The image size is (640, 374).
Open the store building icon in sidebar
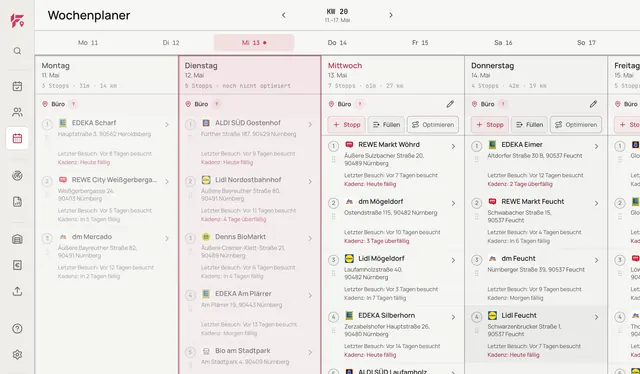tap(17, 239)
